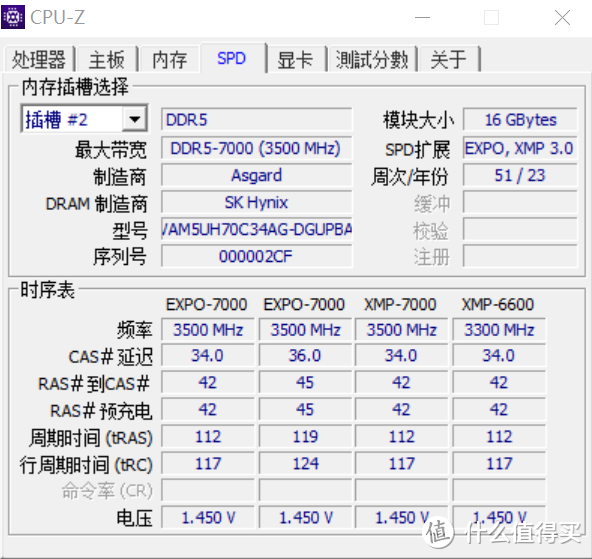Go to the 关于 tab

click(x=449, y=59)
